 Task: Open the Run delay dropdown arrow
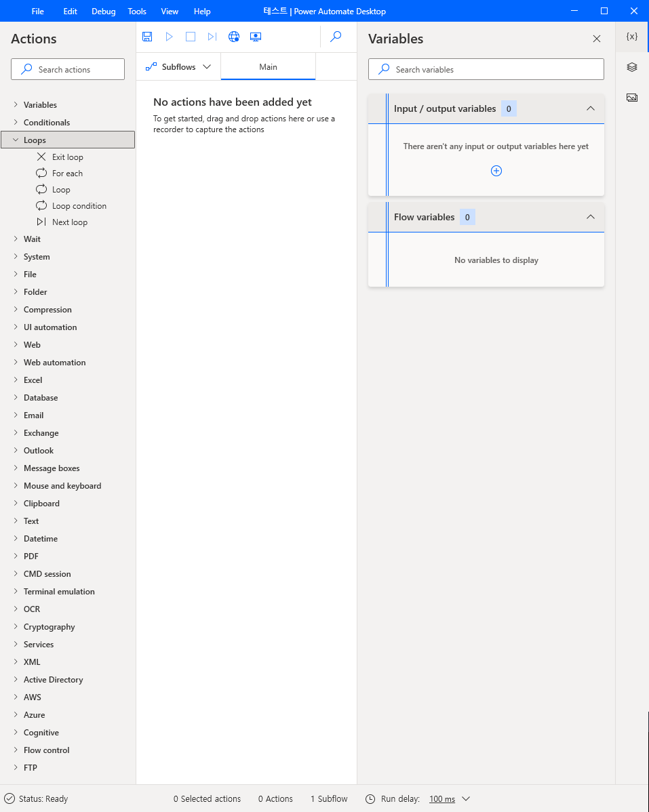tap(466, 799)
